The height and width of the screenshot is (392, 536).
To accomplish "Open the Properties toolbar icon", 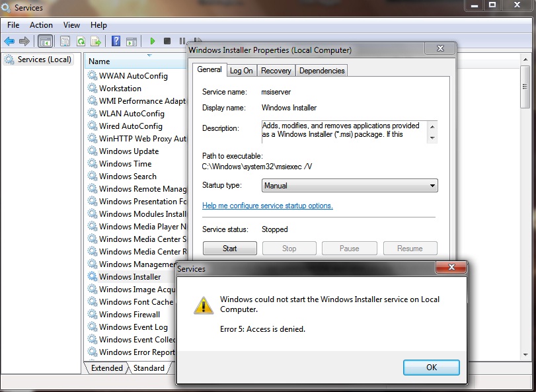I will pyautogui.click(x=65, y=42).
